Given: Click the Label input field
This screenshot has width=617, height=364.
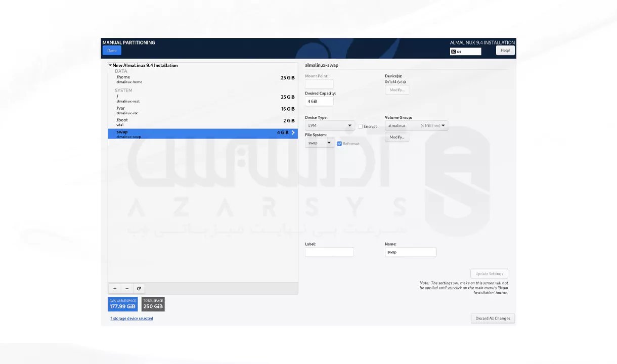Looking at the screenshot, I should coord(329,252).
